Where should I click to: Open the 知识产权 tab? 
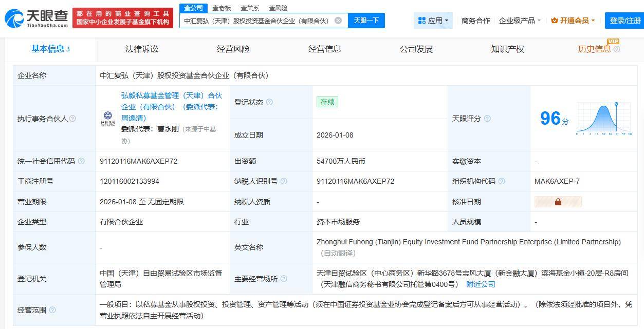coord(507,49)
